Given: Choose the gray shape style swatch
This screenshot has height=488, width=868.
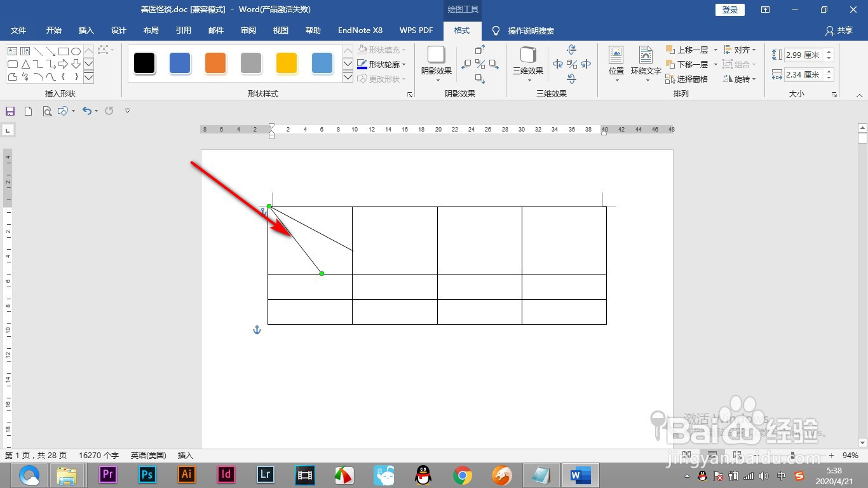Looking at the screenshot, I should [251, 64].
